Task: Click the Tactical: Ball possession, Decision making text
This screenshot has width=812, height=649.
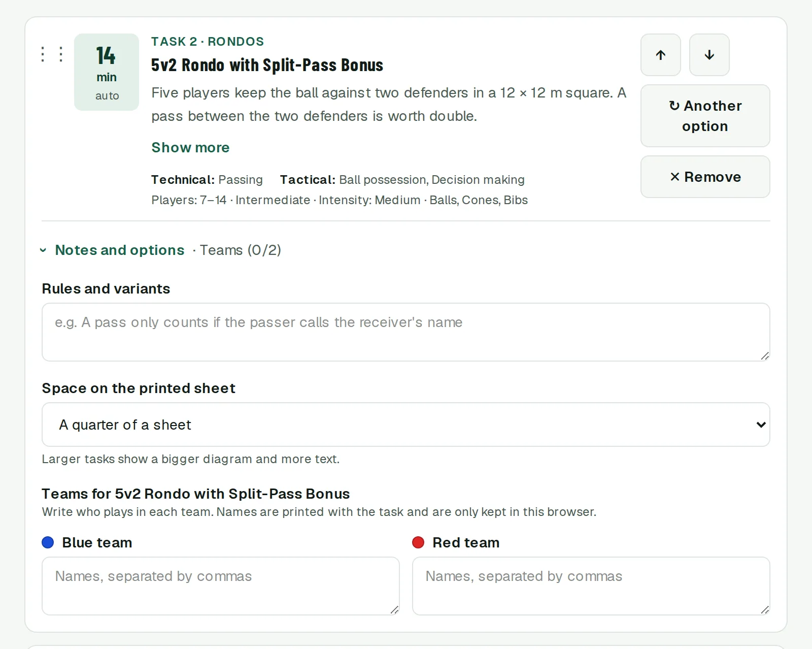Action: coord(402,180)
